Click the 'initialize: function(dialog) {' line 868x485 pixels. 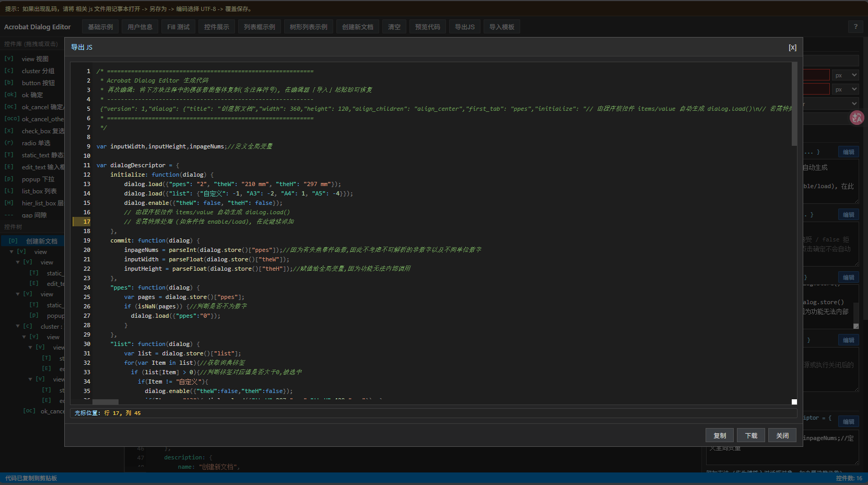[162, 175]
